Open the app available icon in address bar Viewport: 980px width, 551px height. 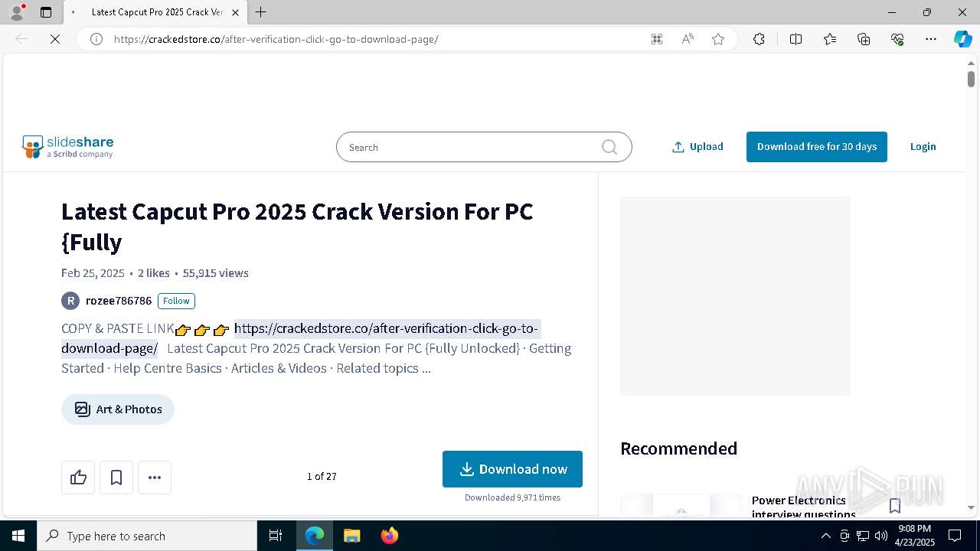coord(656,39)
